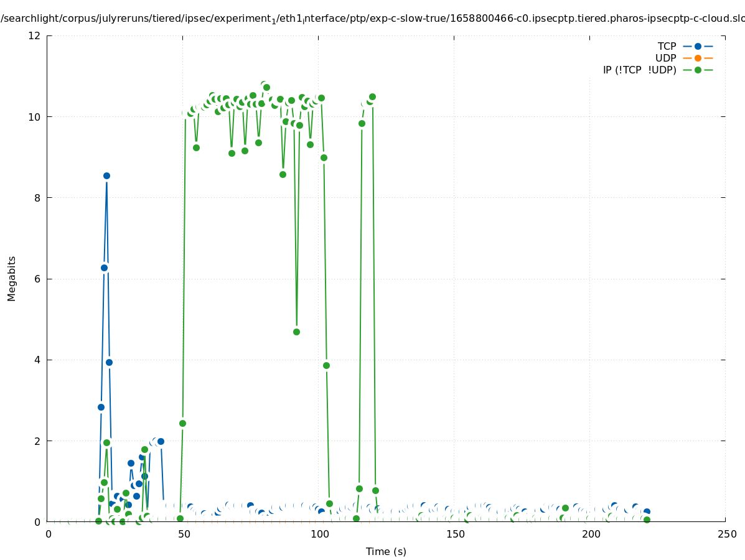
Task: Click the 12 tick on the y-axis
Action: (35, 35)
